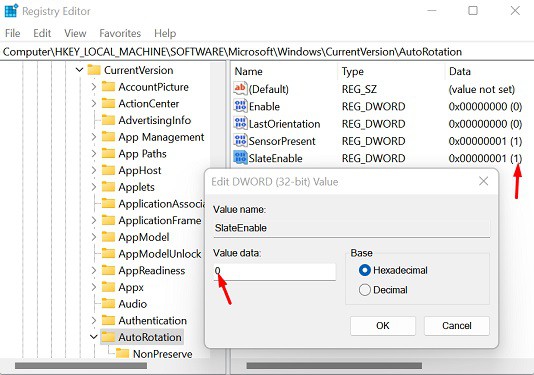Expand the AppHost tree node
The height and width of the screenshot is (375, 534).
(94, 170)
